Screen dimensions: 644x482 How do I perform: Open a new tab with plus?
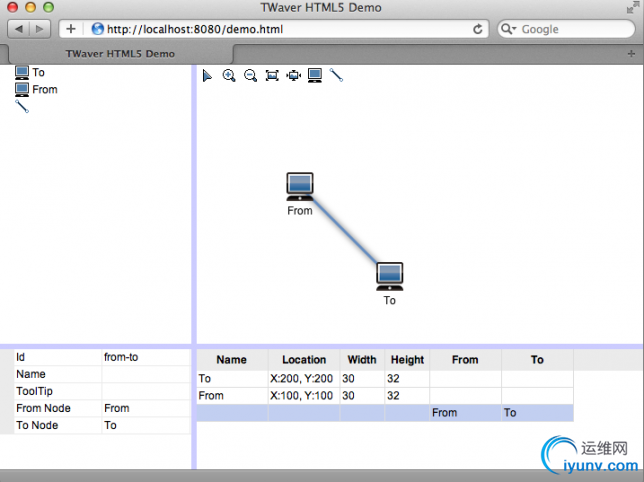tap(631, 54)
